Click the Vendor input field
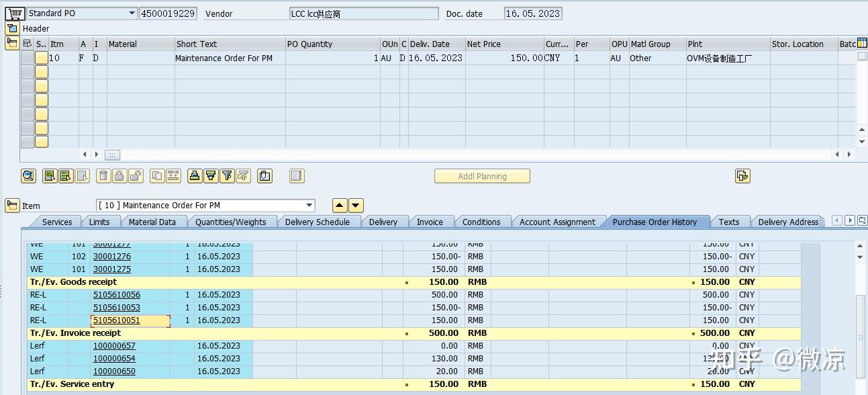 click(363, 13)
